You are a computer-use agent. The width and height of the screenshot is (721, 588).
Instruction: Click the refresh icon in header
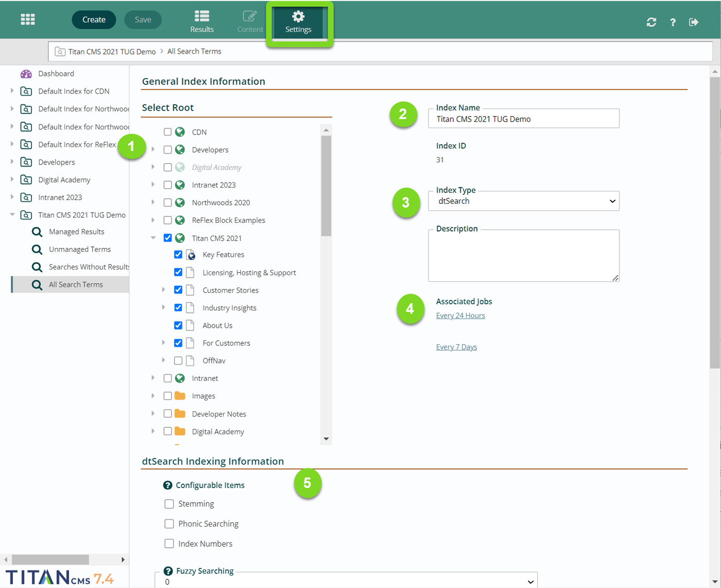[x=651, y=22]
